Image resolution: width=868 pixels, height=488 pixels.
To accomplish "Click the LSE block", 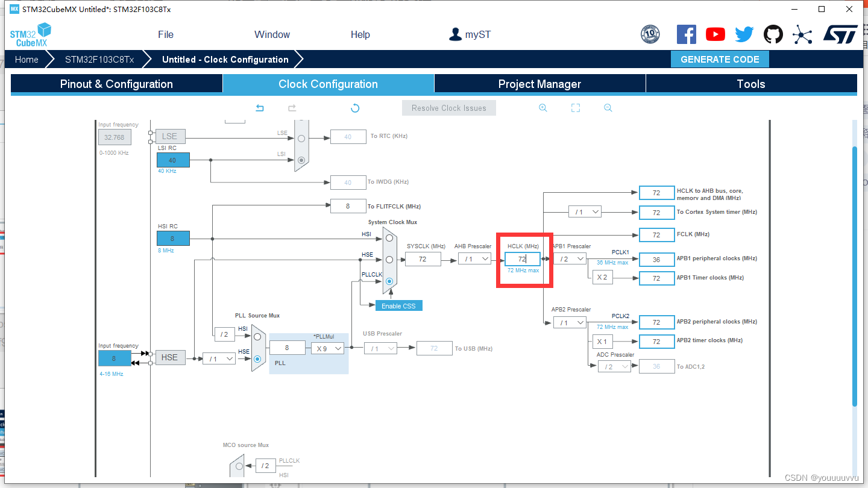I will pyautogui.click(x=170, y=136).
